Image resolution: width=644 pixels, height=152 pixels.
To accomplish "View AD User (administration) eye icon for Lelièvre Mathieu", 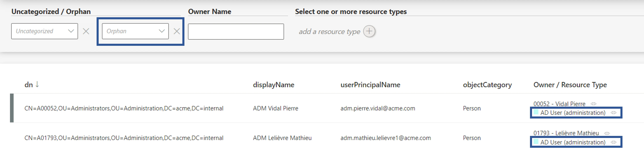I will click(614, 142).
